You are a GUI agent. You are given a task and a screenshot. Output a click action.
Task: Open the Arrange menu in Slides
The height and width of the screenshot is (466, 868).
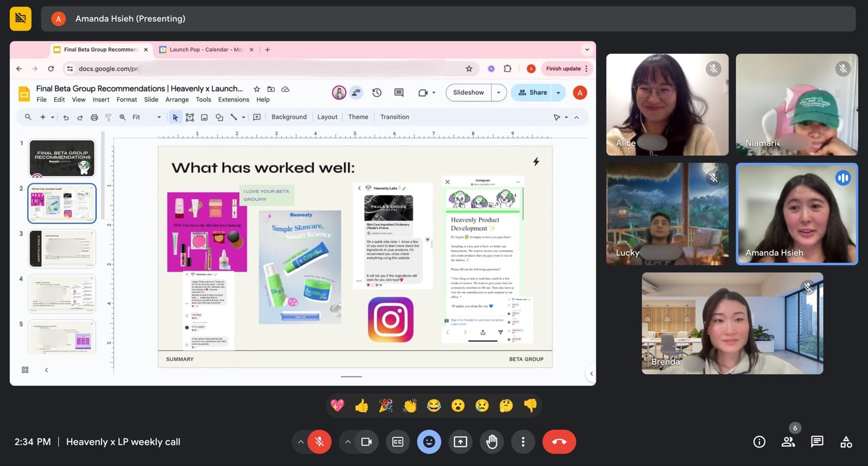point(177,100)
